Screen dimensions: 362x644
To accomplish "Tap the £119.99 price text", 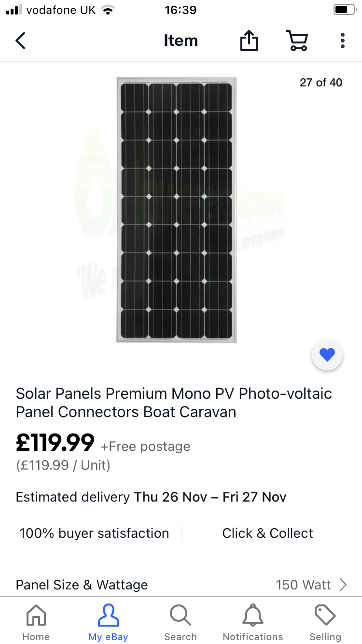I will click(x=55, y=443).
